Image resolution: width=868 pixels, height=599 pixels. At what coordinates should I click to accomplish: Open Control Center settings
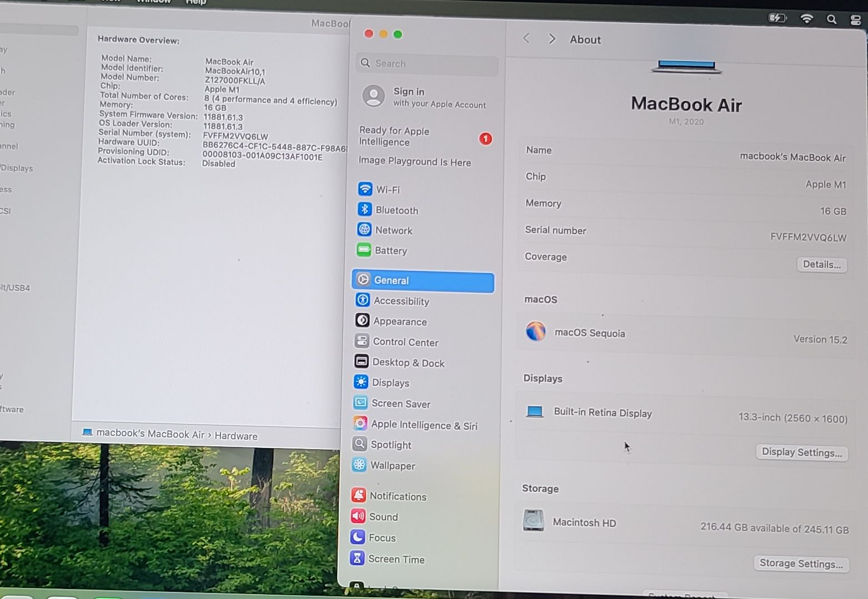[x=405, y=342]
